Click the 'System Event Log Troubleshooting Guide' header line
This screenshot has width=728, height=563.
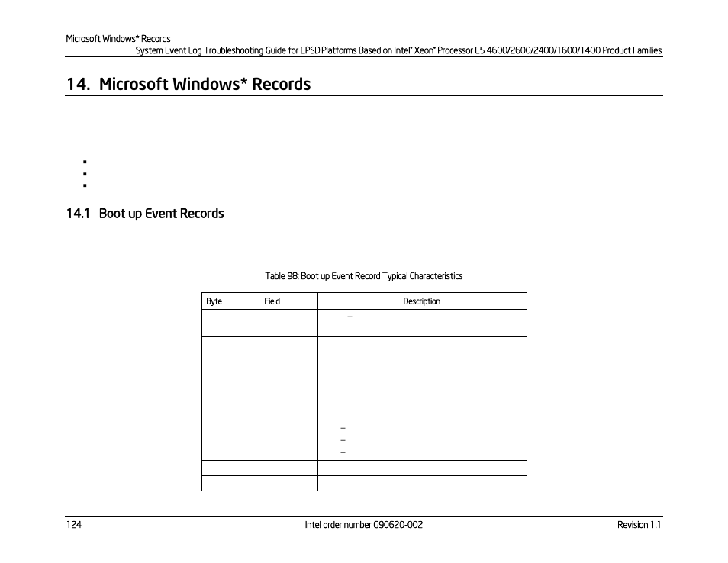pyautogui.click(x=398, y=50)
